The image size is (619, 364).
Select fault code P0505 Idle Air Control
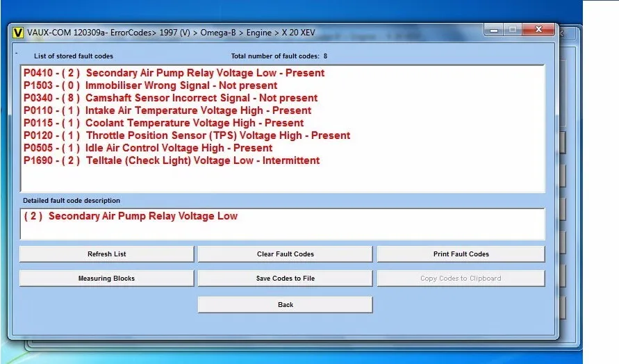[148, 148]
